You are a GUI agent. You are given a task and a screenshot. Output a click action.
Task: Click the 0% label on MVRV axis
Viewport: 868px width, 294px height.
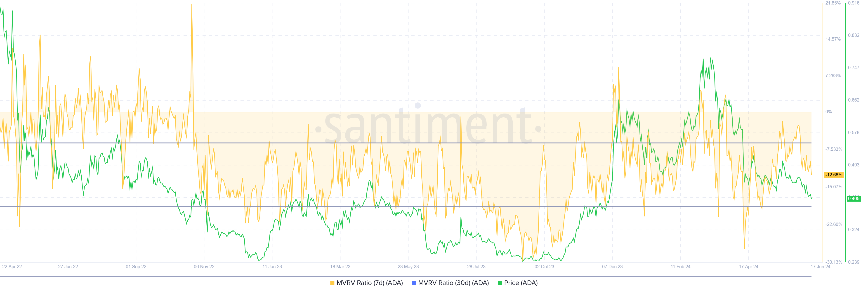[x=829, y=112]
